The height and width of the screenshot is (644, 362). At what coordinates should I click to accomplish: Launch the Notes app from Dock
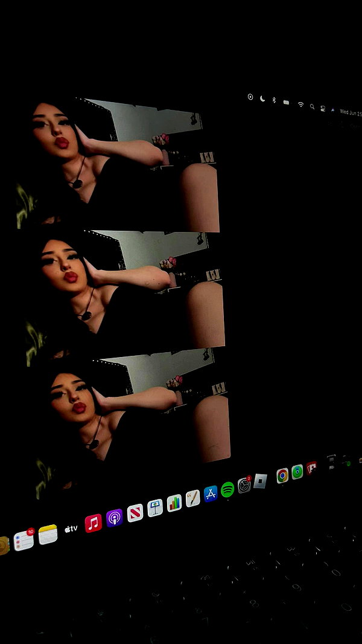[x=48, y=534]
